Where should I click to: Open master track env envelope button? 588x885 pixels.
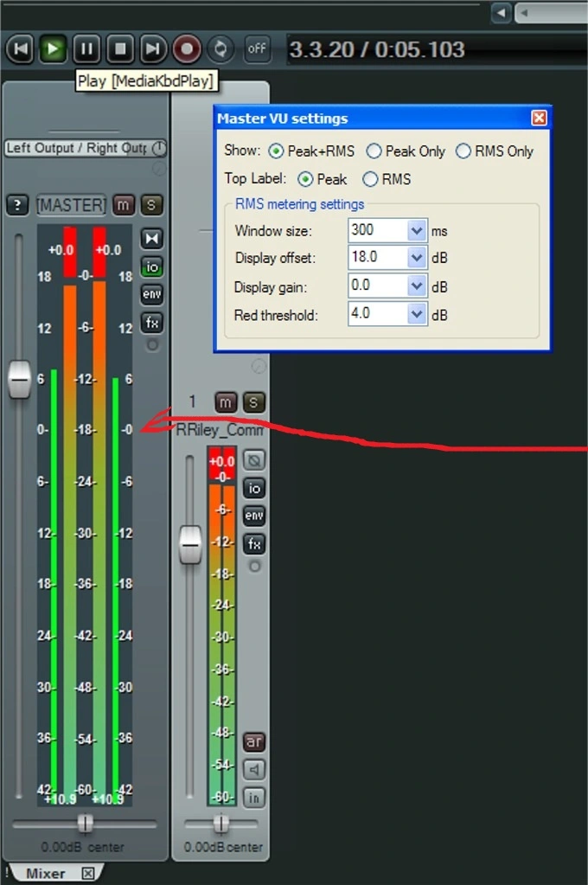point(152,294)
